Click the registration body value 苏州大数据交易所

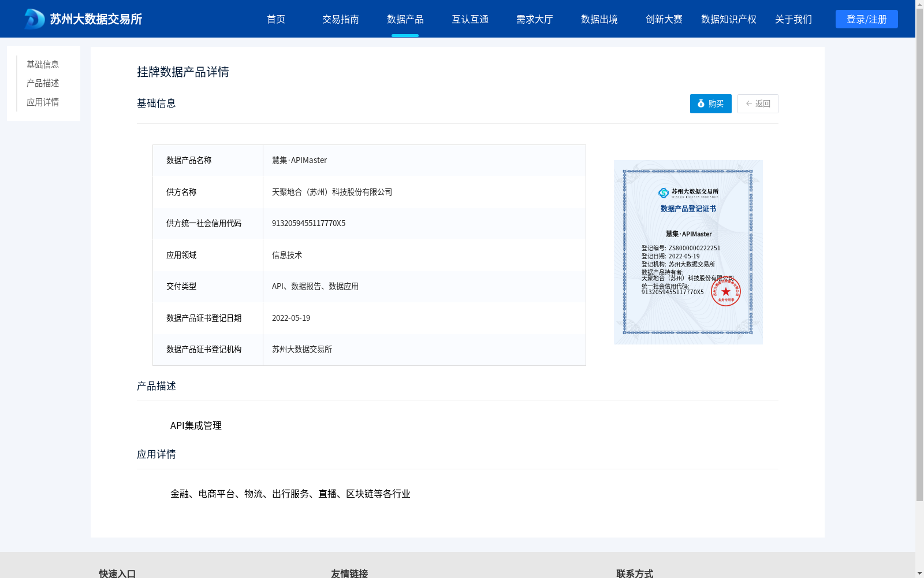302,349
